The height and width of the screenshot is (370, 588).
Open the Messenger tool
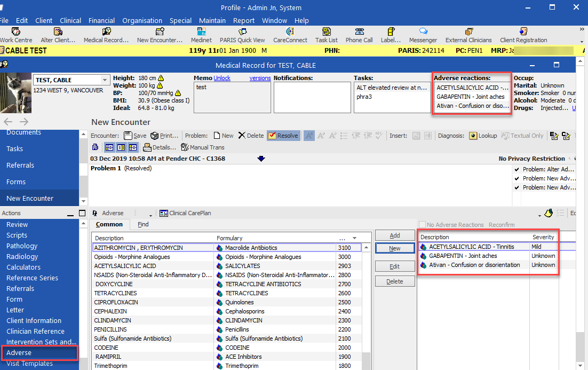point(423,35)
